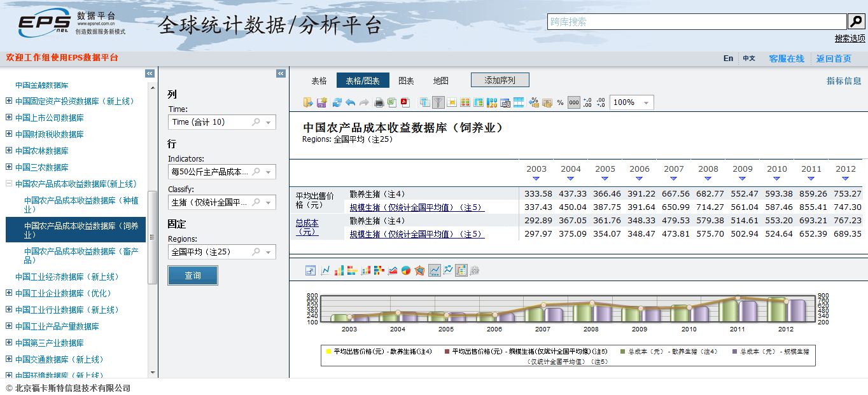Open 规模生猪 link in 平均出售价格 row
Screen dimensions: 868x395
point(417,207)
